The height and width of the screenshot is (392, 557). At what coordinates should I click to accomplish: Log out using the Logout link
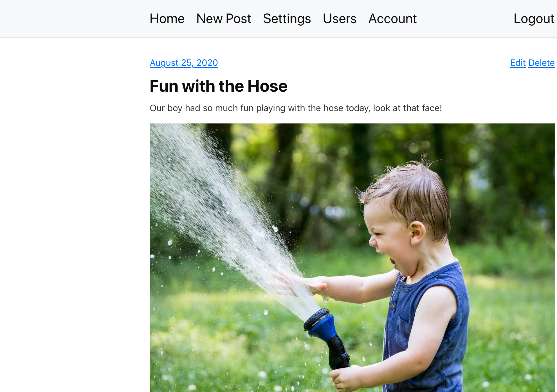534,19
